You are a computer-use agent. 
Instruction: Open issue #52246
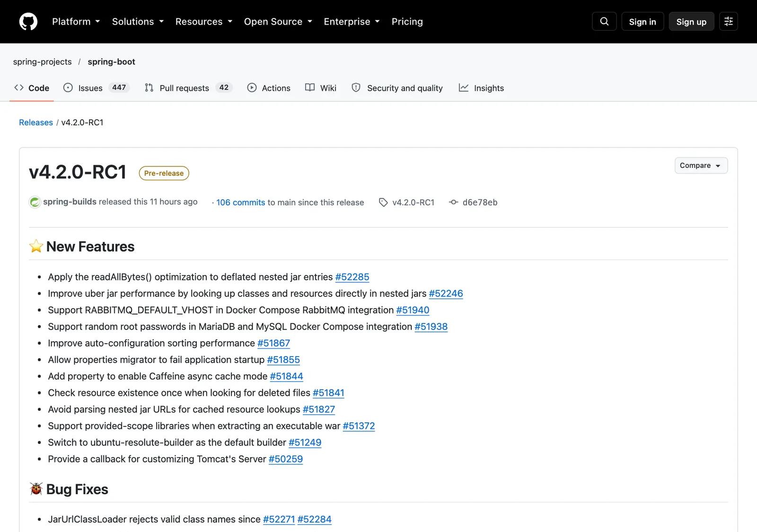[x=446, y=294]
